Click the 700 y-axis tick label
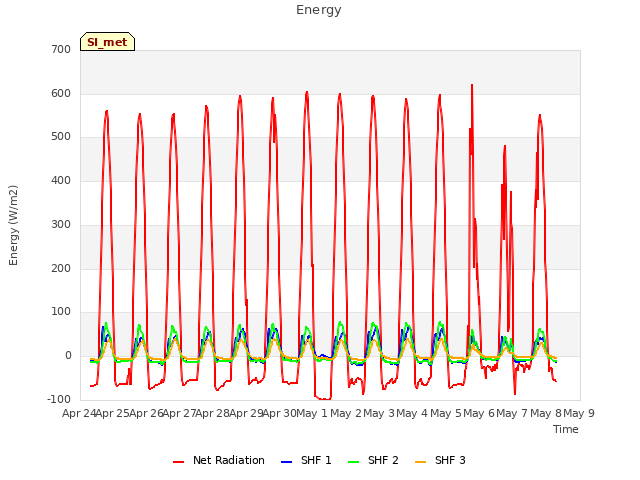The width and height of the screenshot is (640, 480). click(61, 50)
